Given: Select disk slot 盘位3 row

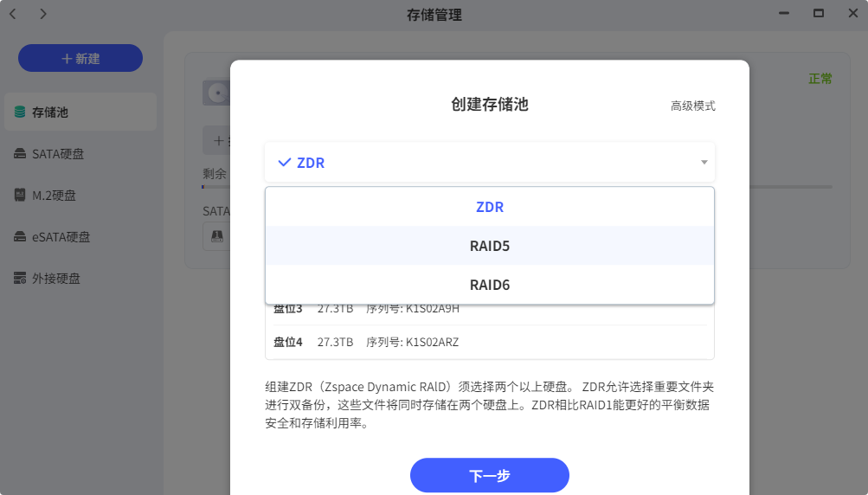Looking at the screenshot, I should tap(489, 310).
